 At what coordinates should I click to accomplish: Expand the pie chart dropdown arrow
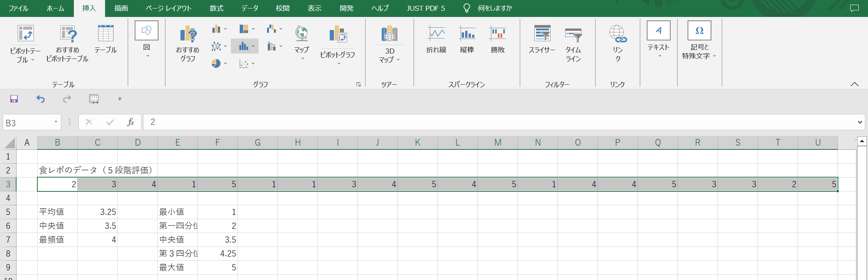[x=225, y=63]
